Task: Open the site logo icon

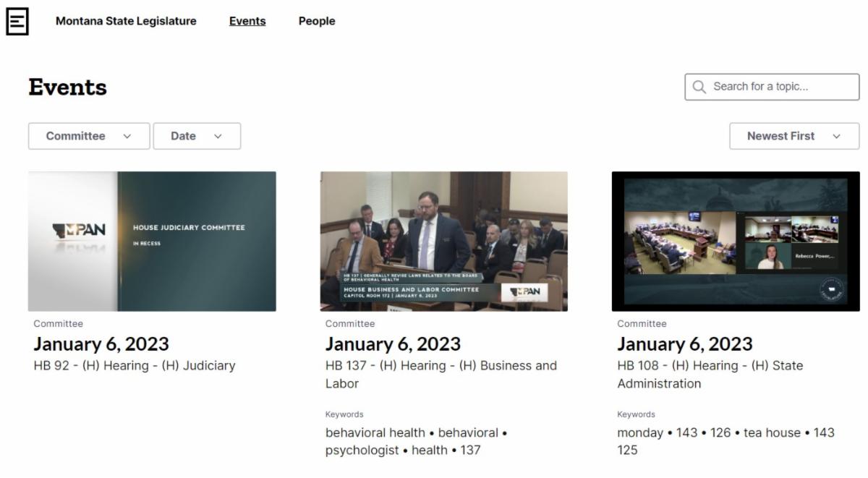Action: (17, 22)
